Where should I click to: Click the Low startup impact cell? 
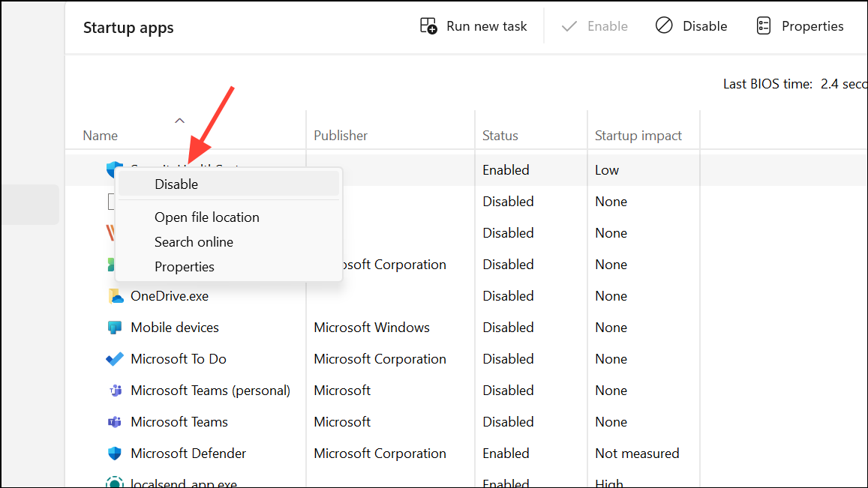607,170
